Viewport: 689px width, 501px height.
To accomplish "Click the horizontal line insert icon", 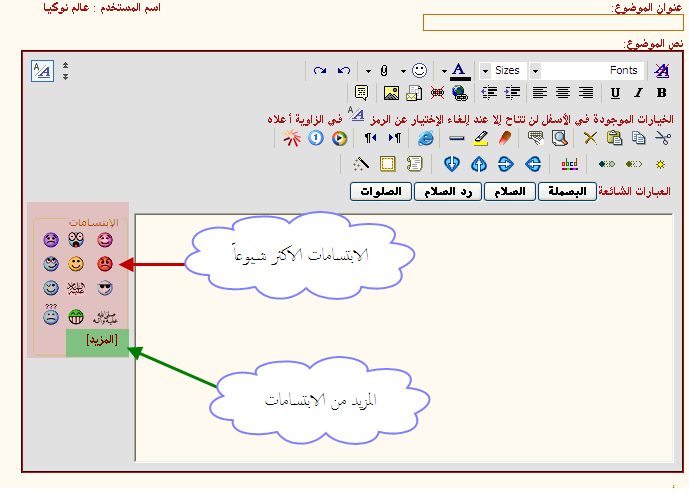I will tap(456, 138).
